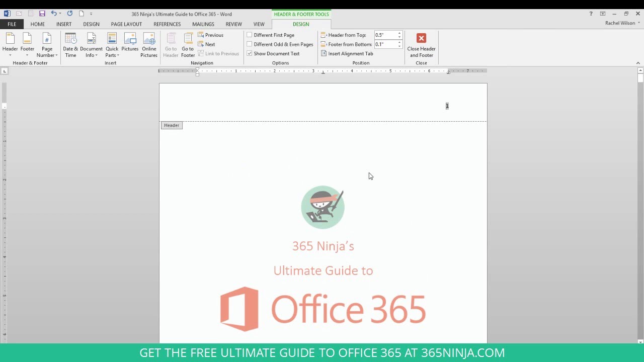Click the right indent ruler marker
The image size is (644, 362).
point(448,72)
